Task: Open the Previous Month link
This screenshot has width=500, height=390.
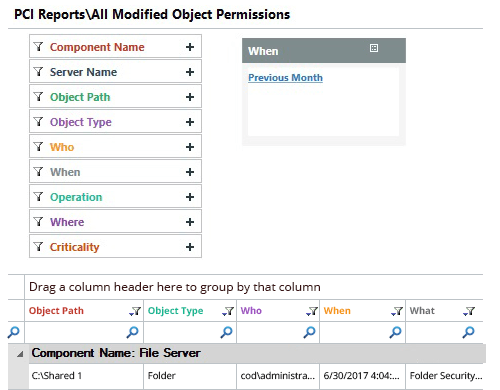Action: click(x=285, y=78)
